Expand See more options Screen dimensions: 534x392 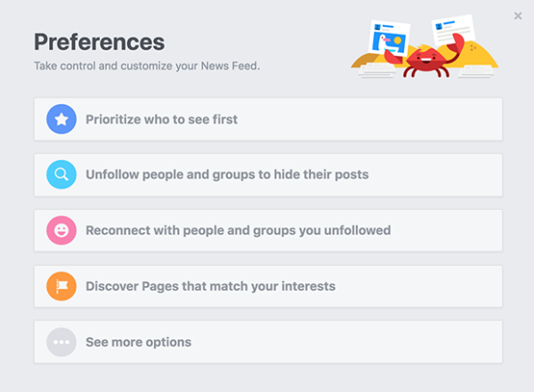268,342
